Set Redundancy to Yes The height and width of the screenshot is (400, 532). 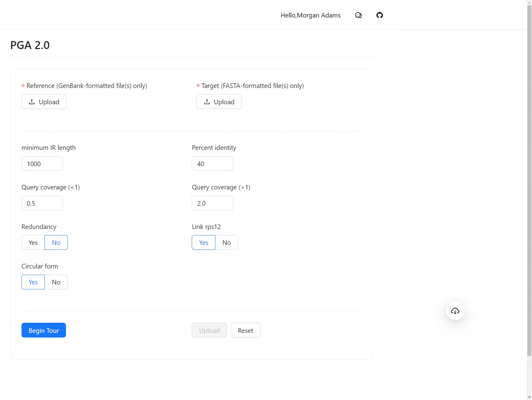33,242
